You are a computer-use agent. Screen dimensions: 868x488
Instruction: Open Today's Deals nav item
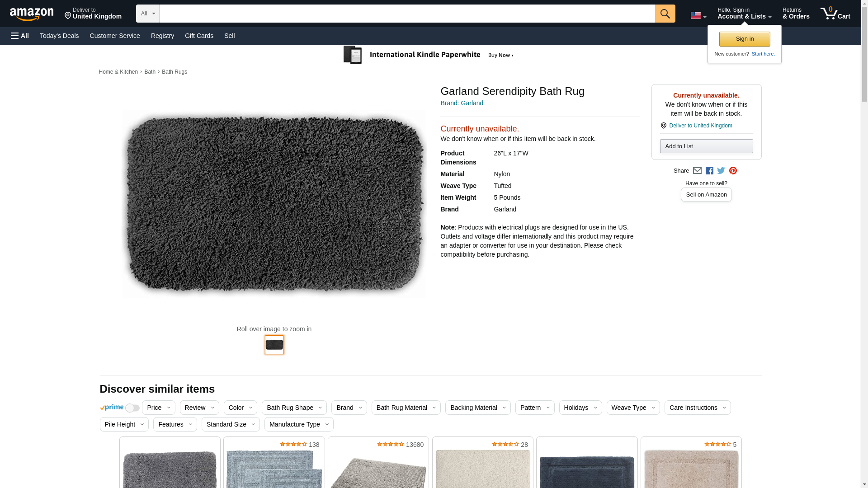[59, 36]
